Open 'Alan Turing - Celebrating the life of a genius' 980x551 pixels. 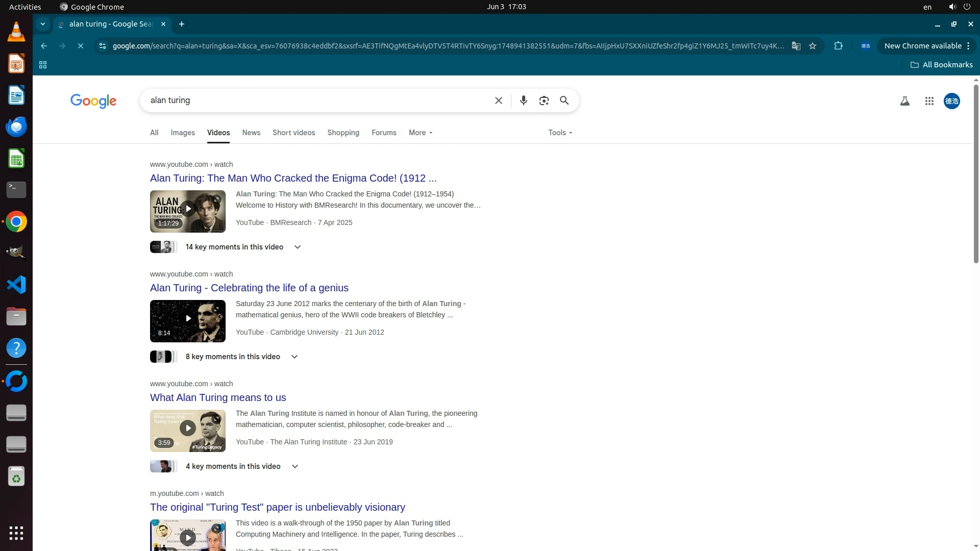click(249, 288)
